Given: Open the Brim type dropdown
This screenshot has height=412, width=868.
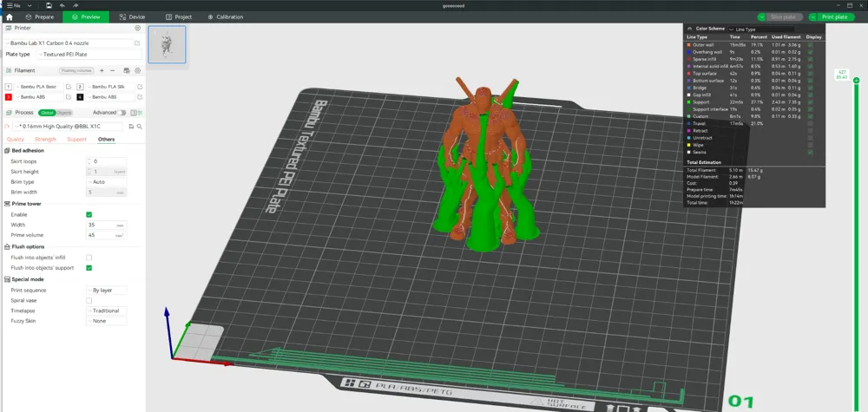Looking at the screenshot, I should click(x=106, y=182).
